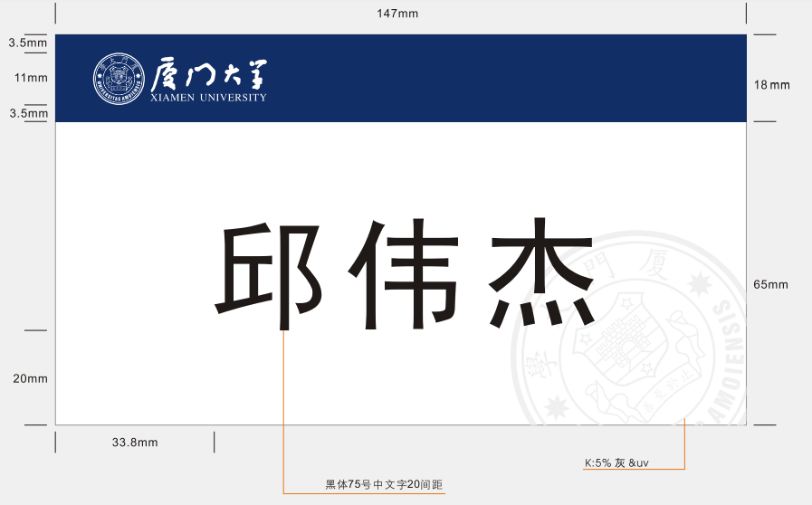Viewport: 812px width, 505px height.
Task: Click the lower 3.5mm margin label
Action: pyautogui.click(x=28, y=113)
